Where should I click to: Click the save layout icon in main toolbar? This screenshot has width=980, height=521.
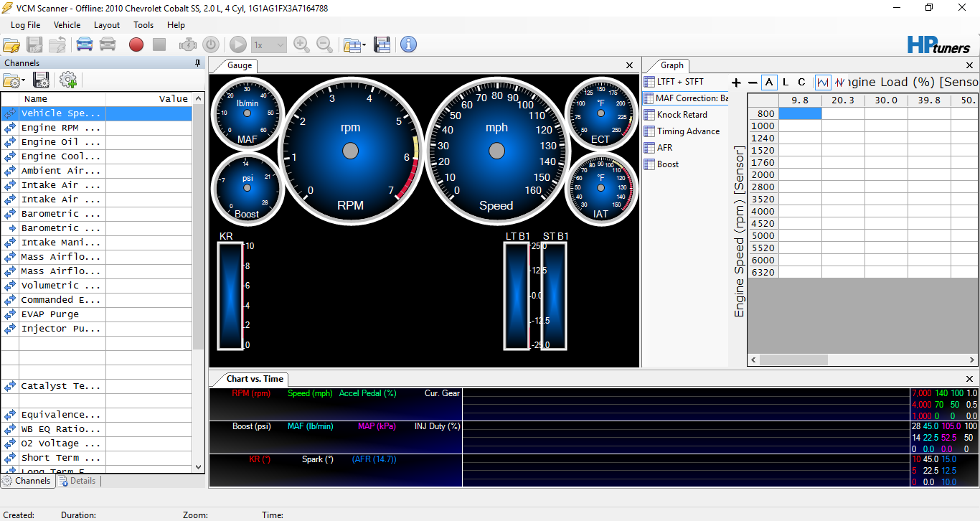coord(382,44)
